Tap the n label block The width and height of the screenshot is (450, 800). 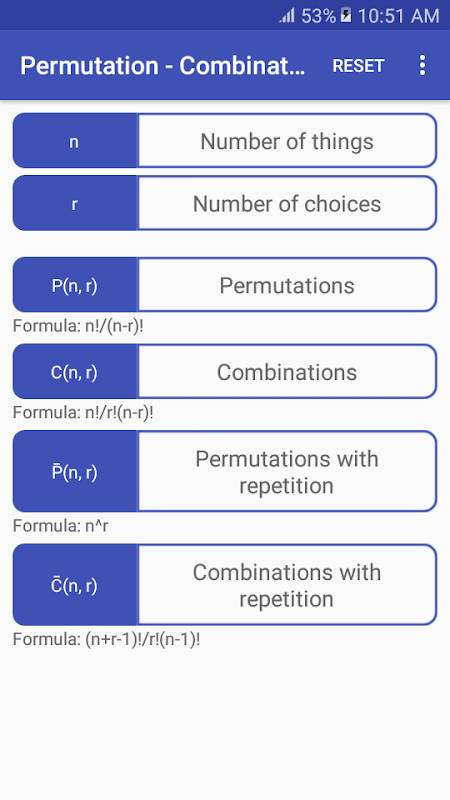(x=75, y=141)
